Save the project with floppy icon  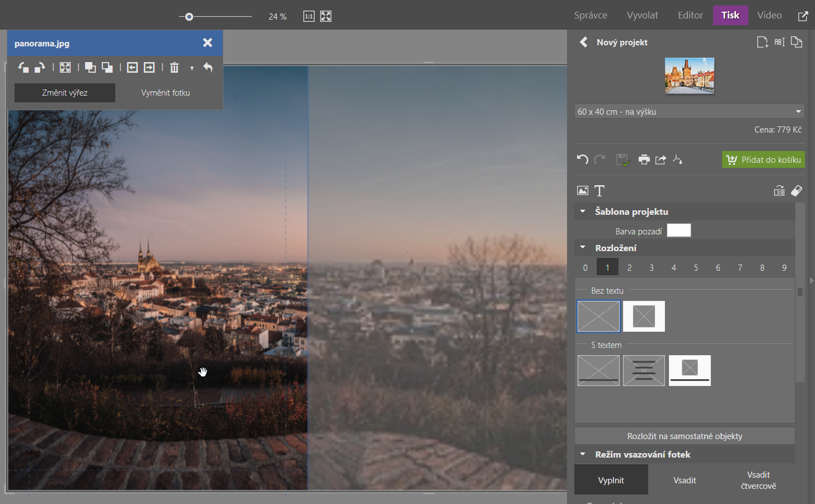tap(622, 160)
